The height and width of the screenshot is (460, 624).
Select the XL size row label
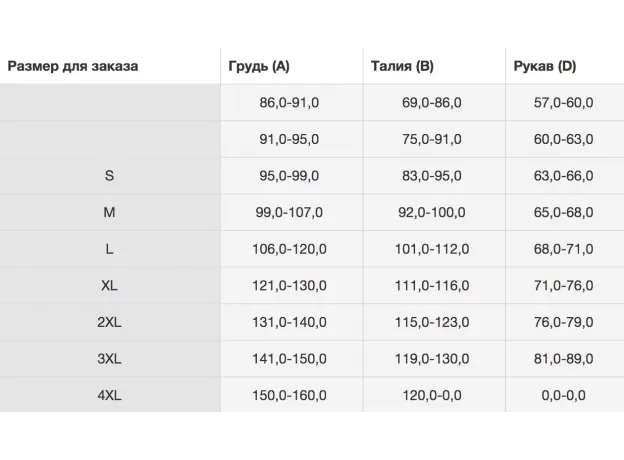pos(109,285)
